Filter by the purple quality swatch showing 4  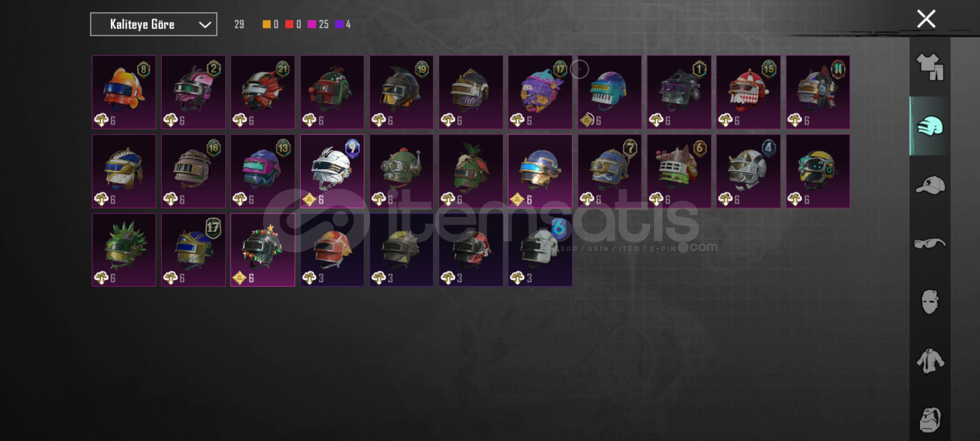pos(339,24)
